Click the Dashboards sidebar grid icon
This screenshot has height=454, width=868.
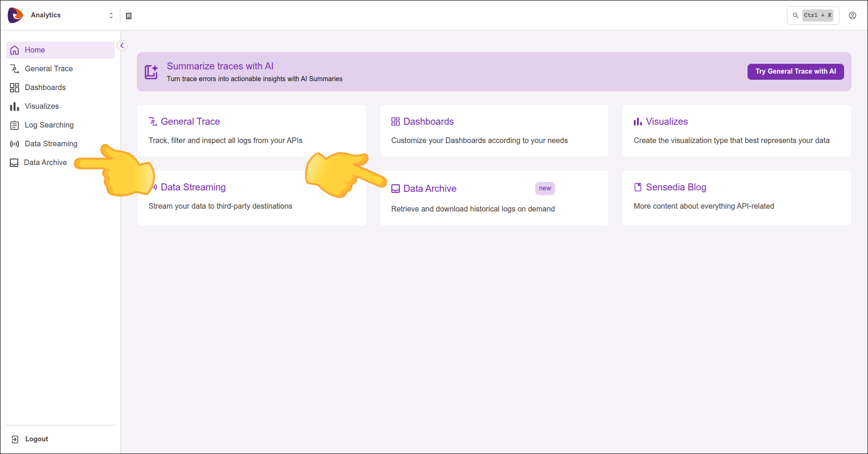(x=15, y=88)
